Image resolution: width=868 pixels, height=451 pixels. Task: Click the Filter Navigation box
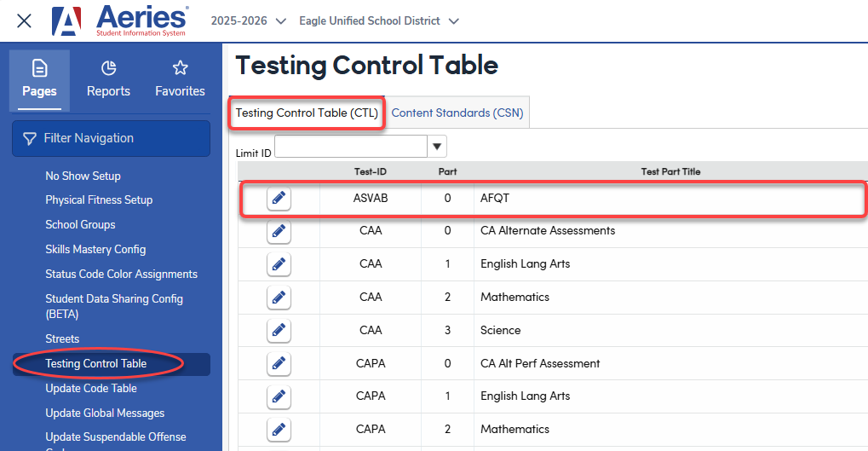[112, 138]
